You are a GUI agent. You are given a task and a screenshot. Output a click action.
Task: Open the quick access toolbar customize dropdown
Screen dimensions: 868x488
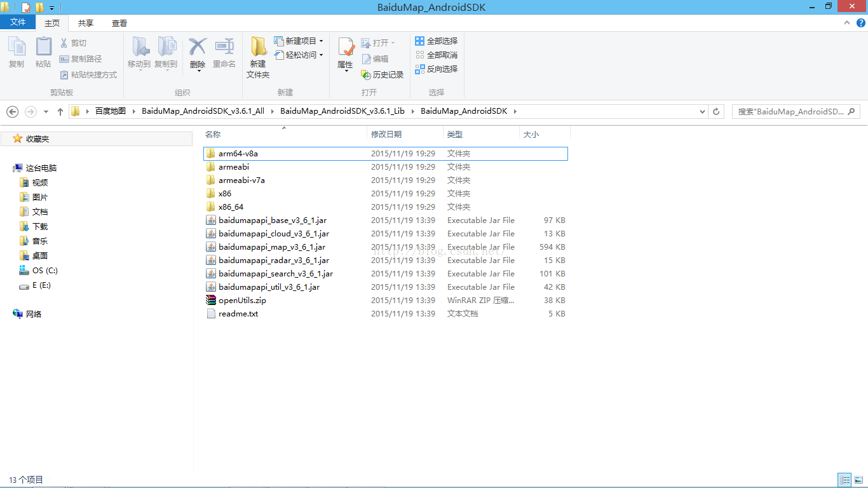[51, 8]
